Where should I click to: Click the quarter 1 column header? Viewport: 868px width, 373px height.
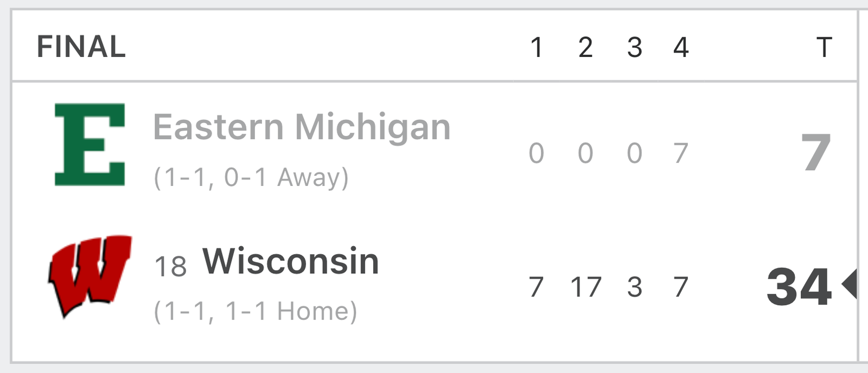(x=537, y=47)
